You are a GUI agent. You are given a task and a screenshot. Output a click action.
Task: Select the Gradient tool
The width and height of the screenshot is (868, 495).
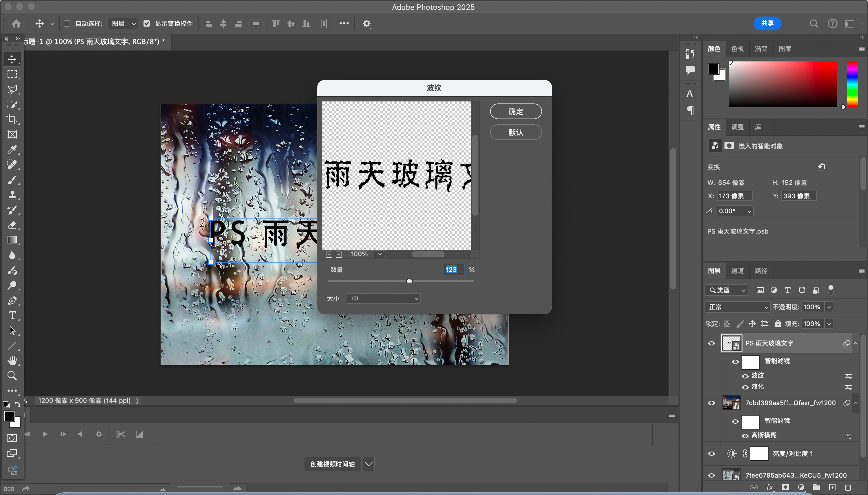tap(12, 240)
